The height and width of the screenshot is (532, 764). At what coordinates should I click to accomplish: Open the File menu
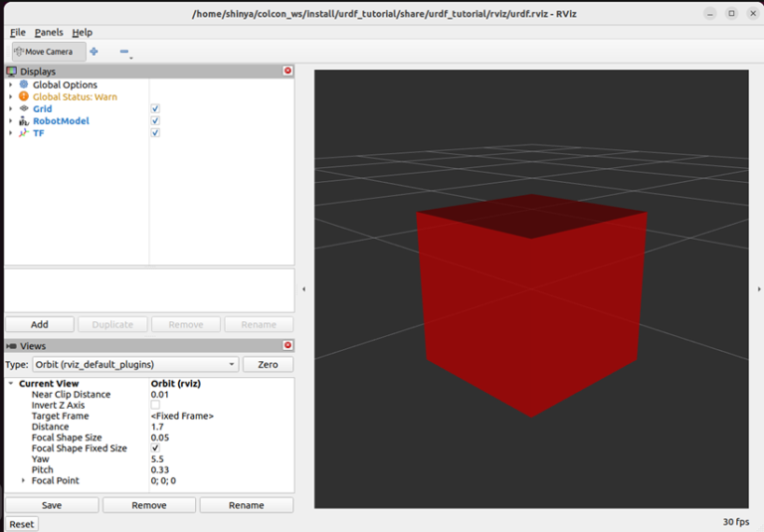[x=18, y=33]
